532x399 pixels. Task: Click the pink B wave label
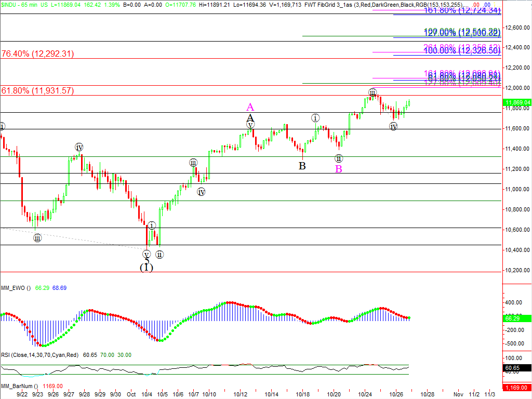tap(338, 169)
